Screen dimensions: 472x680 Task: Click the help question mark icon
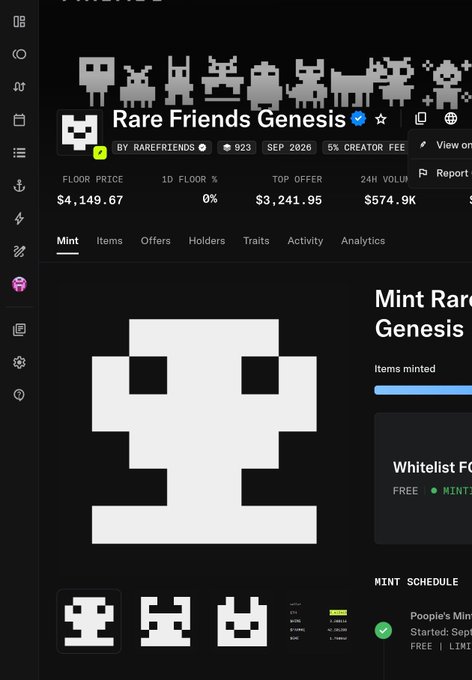19,395
